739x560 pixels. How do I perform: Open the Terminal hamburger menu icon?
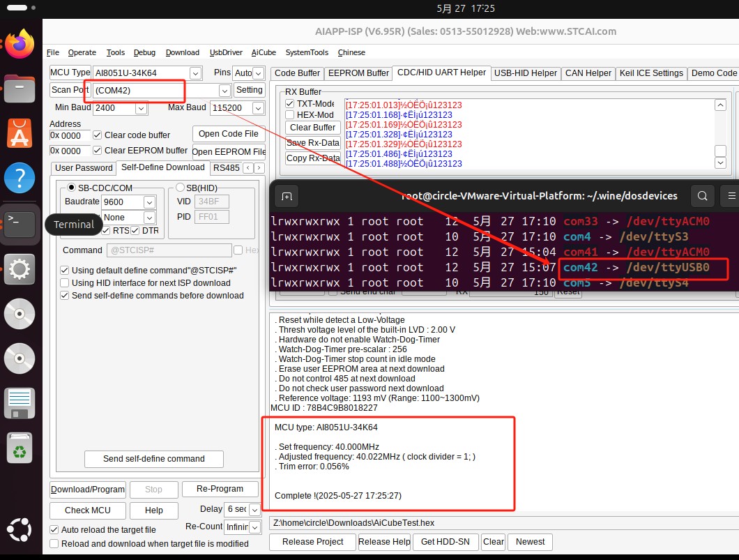tap(731, 196)
